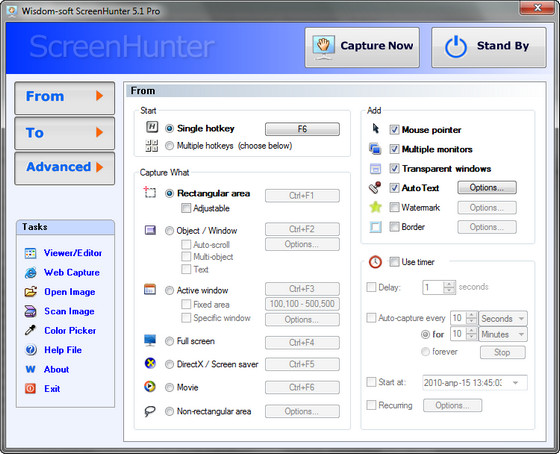Click the F6 single hotkey button
The width and height of the screenshot is (560, 454).
[x=302, y=129]
